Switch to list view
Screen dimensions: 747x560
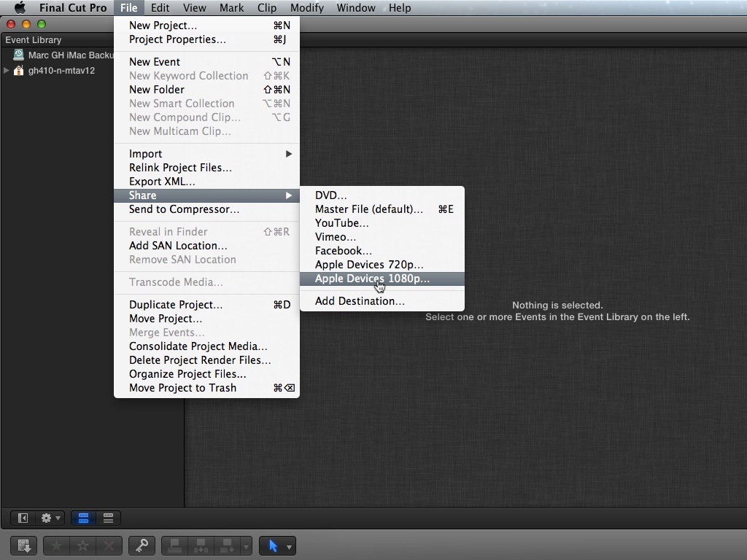pyautogui.click(x=108, y=518)
